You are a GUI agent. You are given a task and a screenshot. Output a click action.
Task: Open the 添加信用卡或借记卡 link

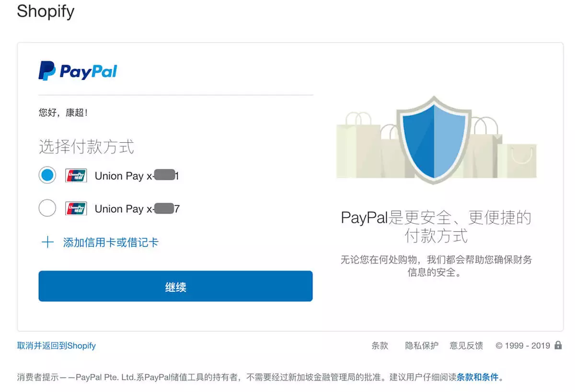[111, 242]
